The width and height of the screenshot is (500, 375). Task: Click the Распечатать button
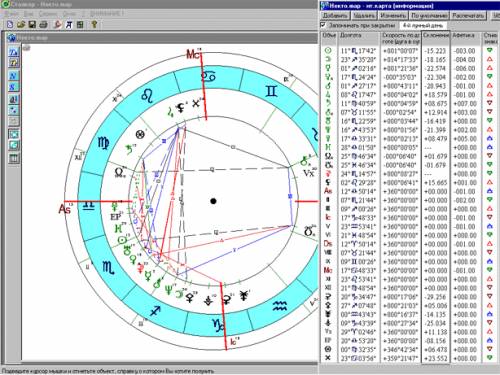468,15
